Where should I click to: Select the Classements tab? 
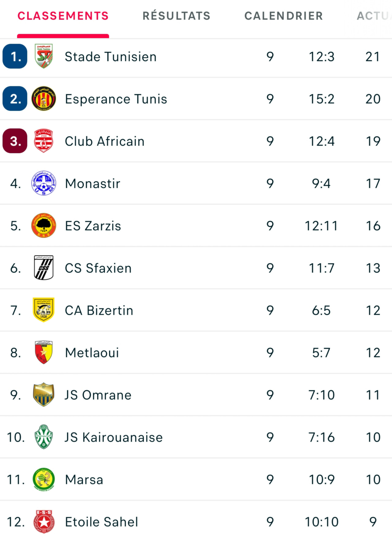[x=63, y=16]
